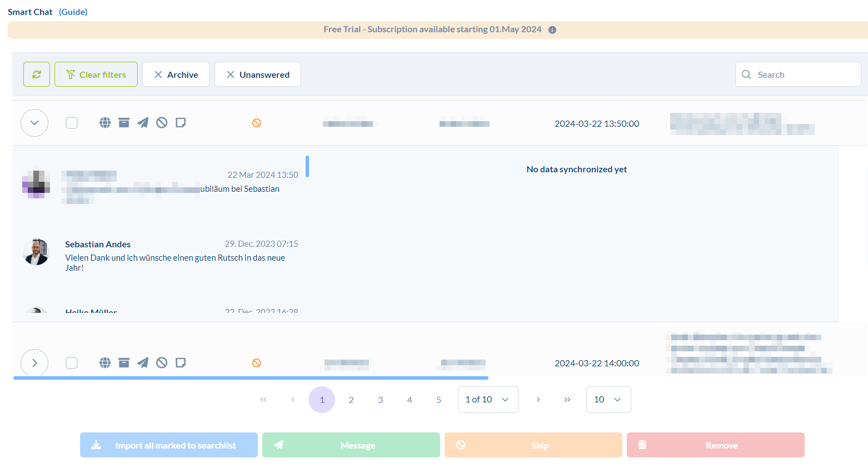This screenshot has width=868, height=468.
Task: Expand the 14:00:00 chat row
Action: (34, 363)
